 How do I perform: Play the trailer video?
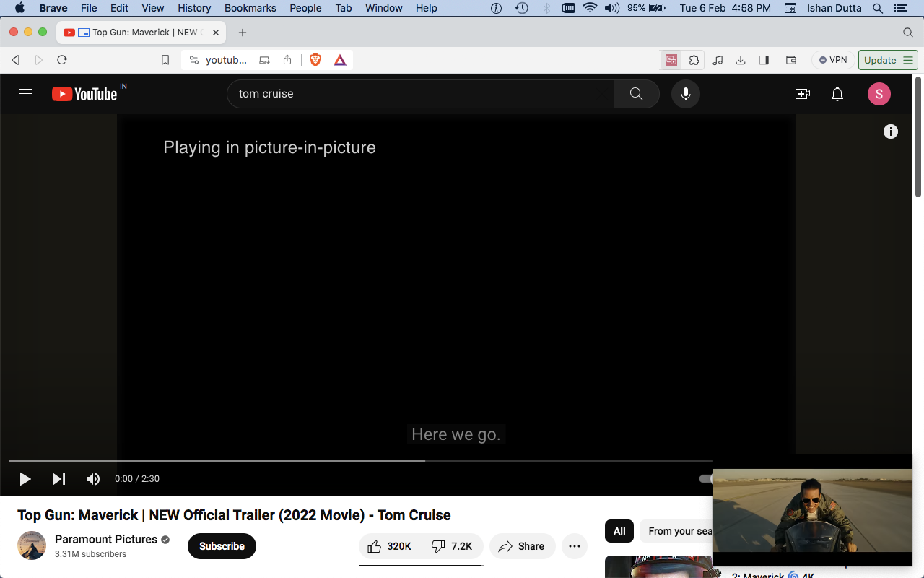tap(25, 479)
